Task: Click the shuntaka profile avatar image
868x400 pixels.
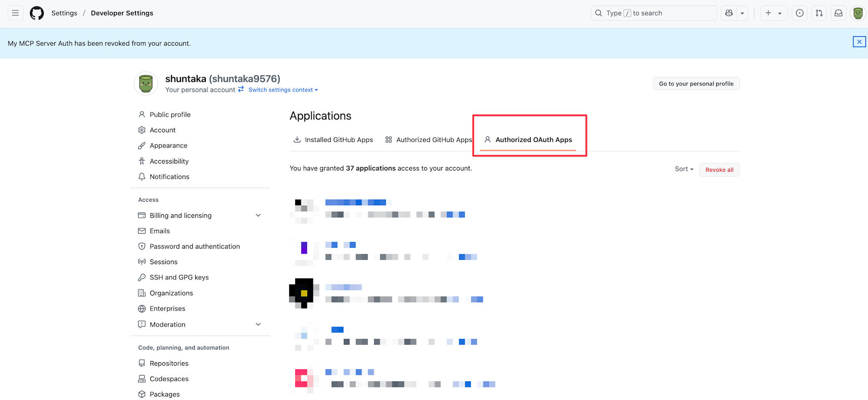Action: tap(146, 83)
